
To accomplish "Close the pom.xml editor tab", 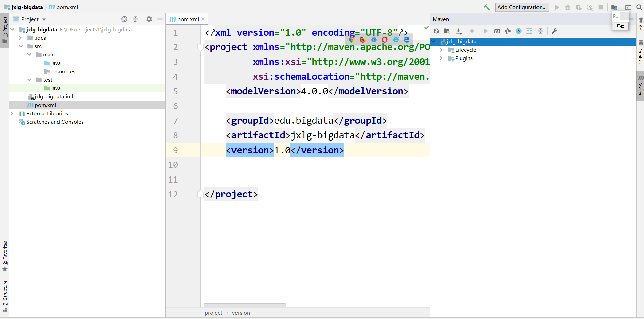I will click(203, 19).
